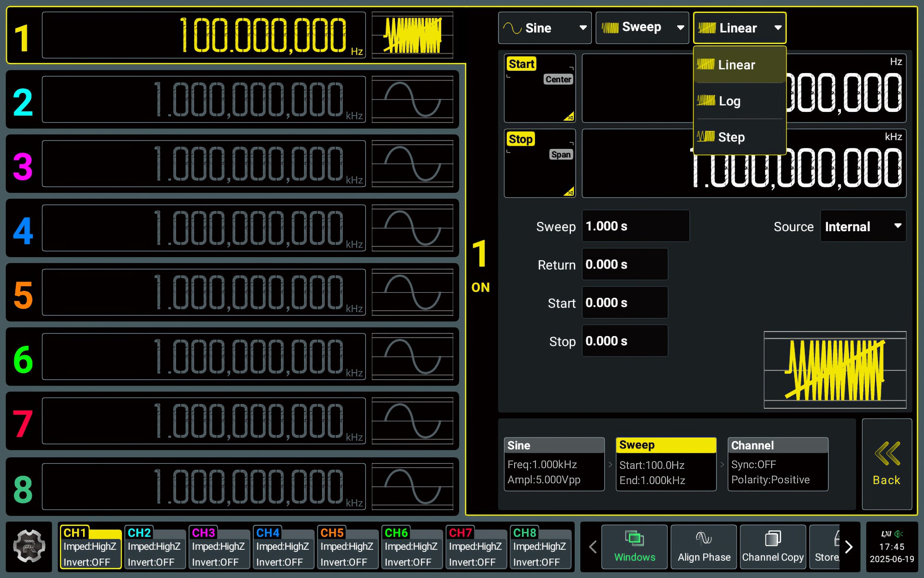Collapse the Linear sweep type dropdown
The image size is (924, 578).
(x=740, y=28)
